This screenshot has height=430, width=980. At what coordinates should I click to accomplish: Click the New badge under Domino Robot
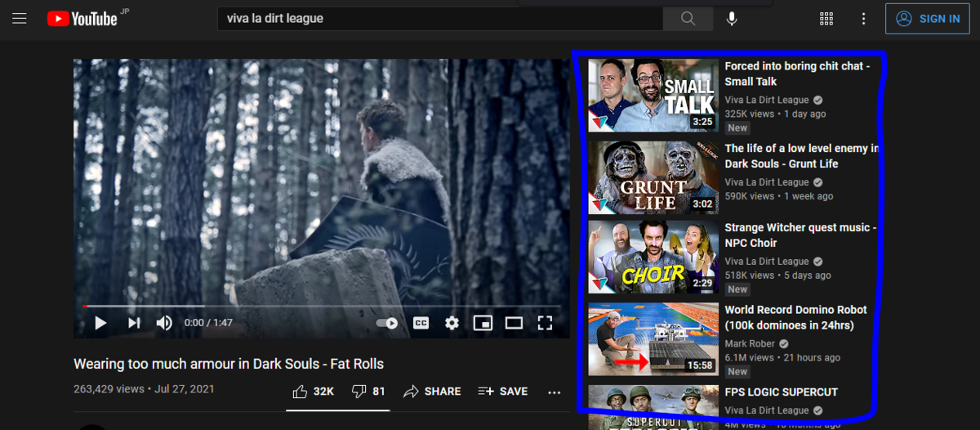pos(737,371)
